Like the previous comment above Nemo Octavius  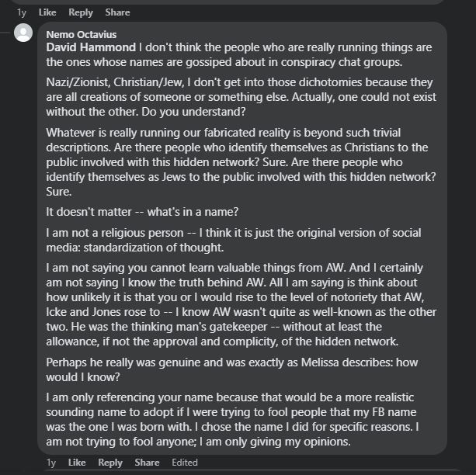point(47,12)
